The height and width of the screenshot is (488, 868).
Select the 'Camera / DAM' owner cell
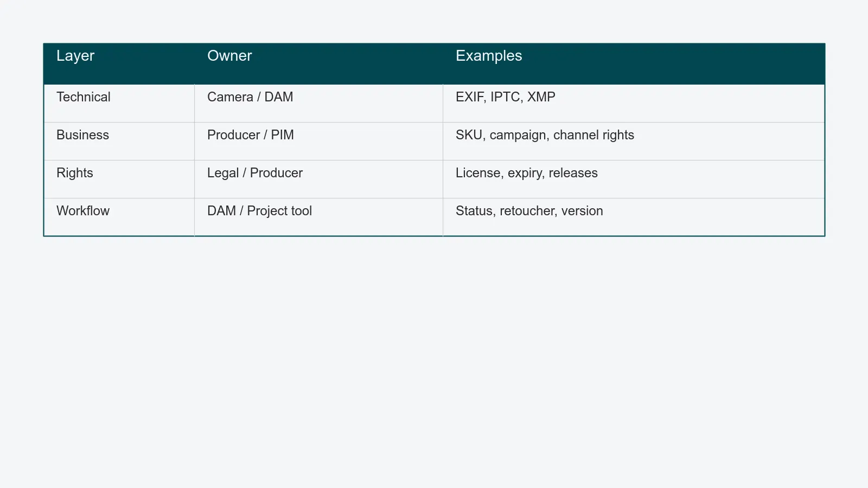(318, 103)
